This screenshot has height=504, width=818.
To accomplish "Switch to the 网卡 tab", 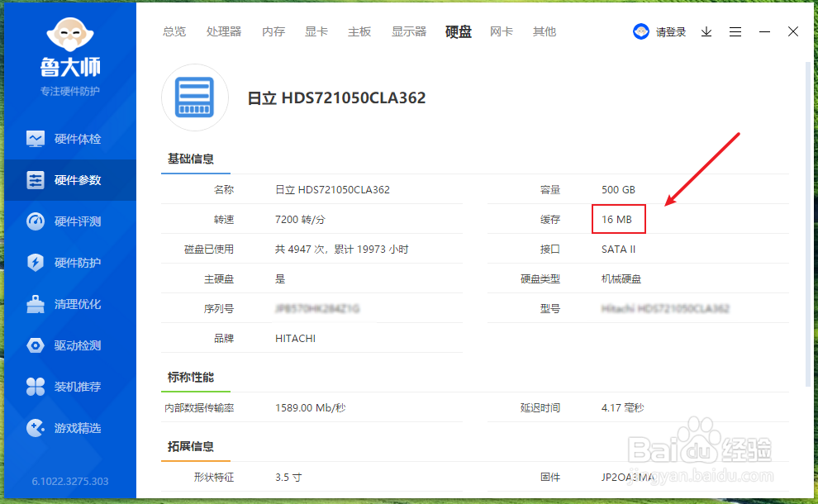I will pyautogui.click(x=502, y=32).
